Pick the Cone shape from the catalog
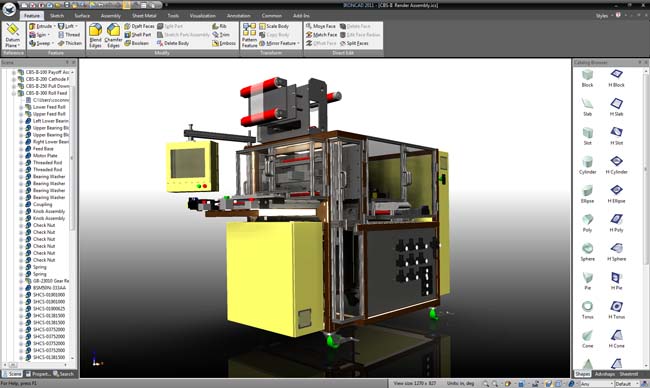Image resolution: width=650 pixels, height=388 pixels. pos(587,340)
